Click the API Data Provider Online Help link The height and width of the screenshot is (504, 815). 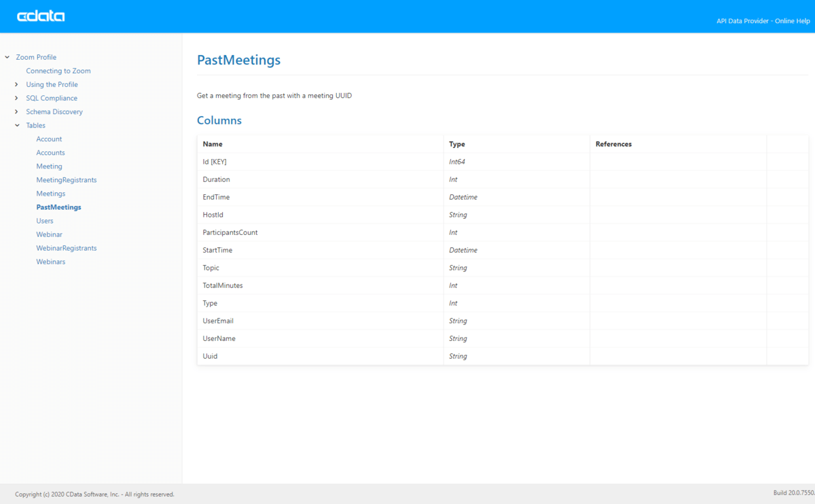[763, 21]
